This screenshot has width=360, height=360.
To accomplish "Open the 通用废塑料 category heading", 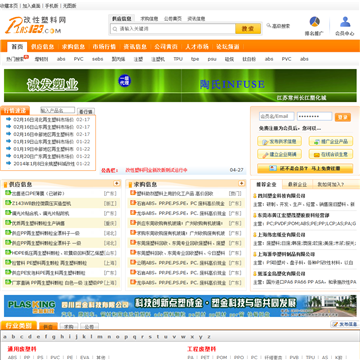I will point(22,349).
